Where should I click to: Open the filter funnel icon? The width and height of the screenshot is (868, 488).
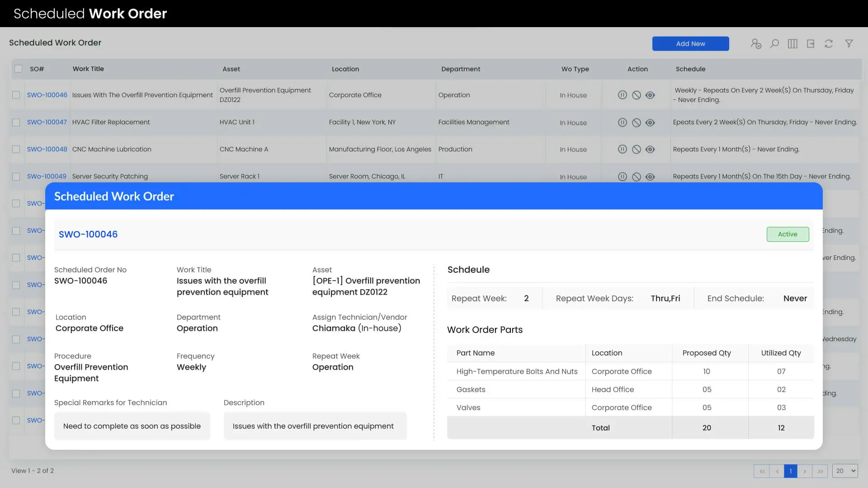pos(849,43)
